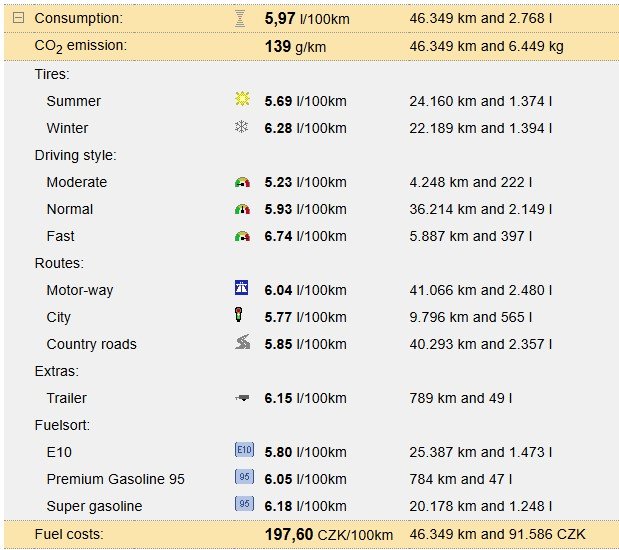Click the Fuel costs label
The width and height of the screenshot is (619, 550).
(69, 534)
